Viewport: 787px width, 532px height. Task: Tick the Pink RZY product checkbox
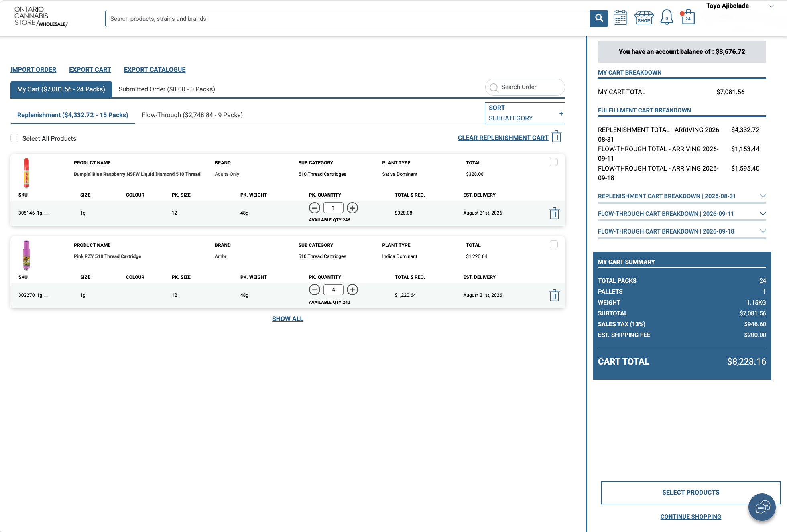pos(554,244)
